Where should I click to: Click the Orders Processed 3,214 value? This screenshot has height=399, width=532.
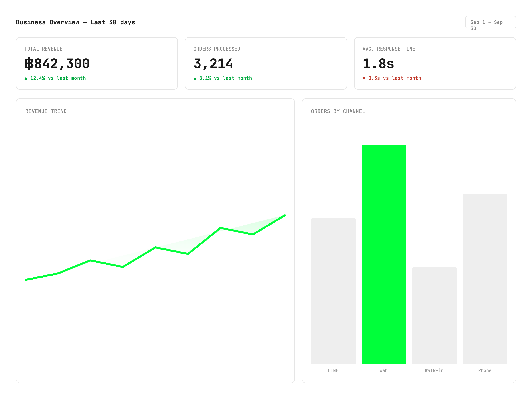[213, 64]
